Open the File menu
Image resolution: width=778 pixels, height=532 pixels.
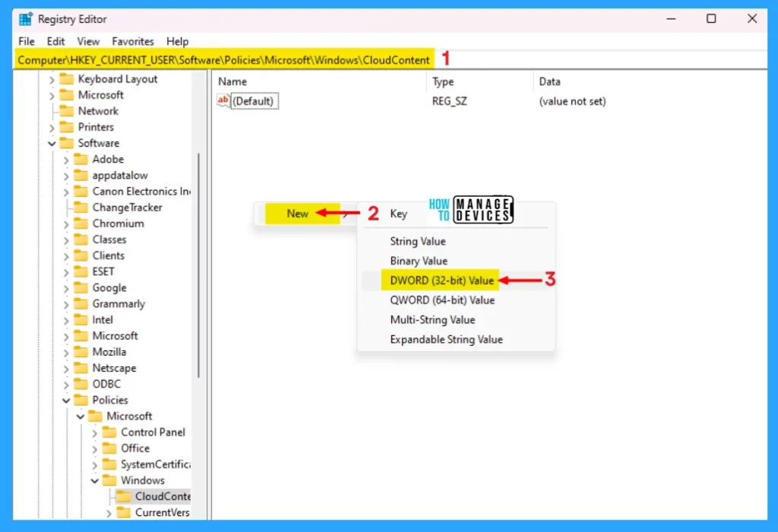point(27,41)
